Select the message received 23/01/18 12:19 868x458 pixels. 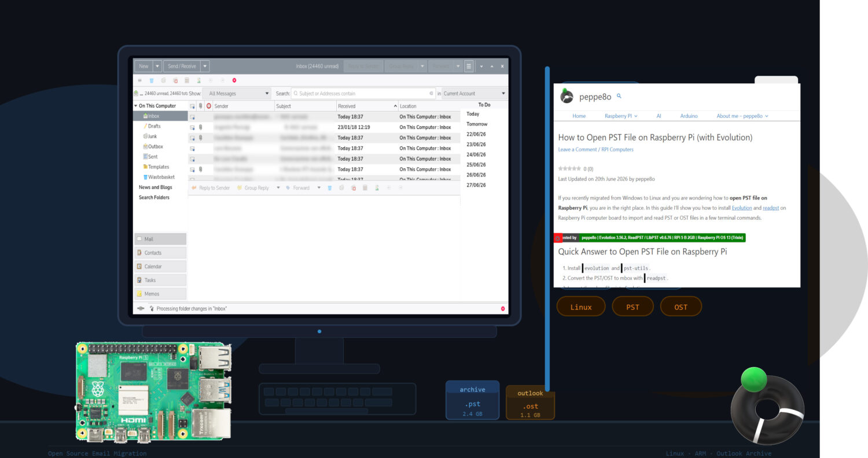324,127
